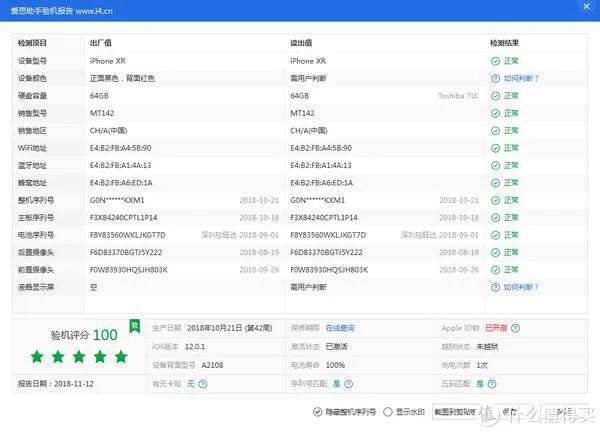Click the question-mark icon in 液晶显示屏 row
The height and width of the screenshot is (432, 600).
coord(495,287)
